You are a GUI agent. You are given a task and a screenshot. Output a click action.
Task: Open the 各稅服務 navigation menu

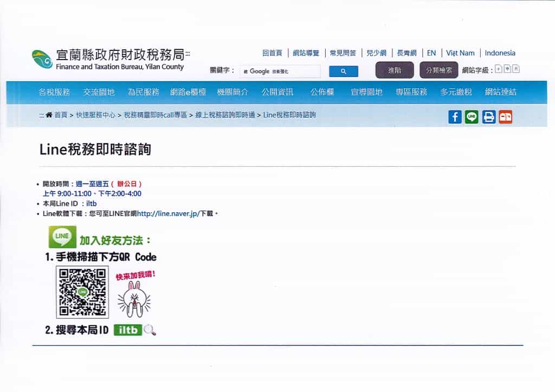(x=54, y=92)
